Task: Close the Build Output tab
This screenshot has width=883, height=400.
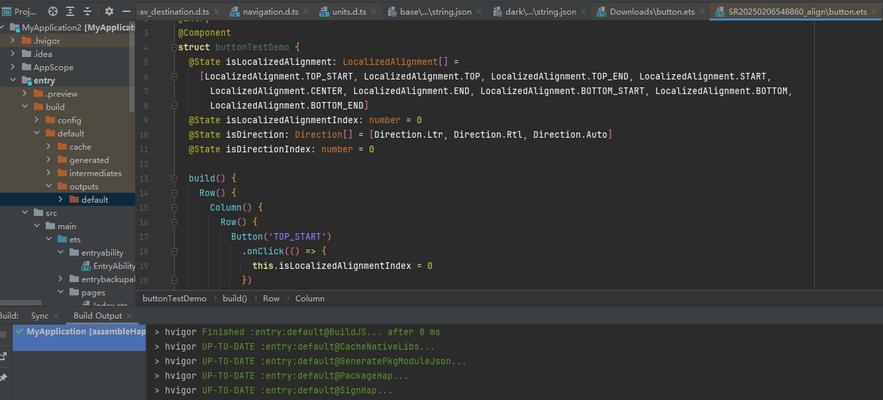Action: click(128, 316)
